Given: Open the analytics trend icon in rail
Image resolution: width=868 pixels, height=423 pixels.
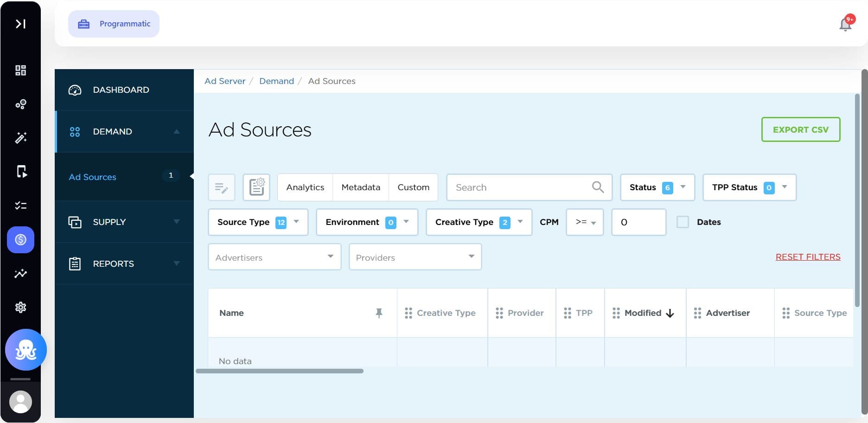Looking at the screenshot, I should pyautogui.click(x=20, y=273).
